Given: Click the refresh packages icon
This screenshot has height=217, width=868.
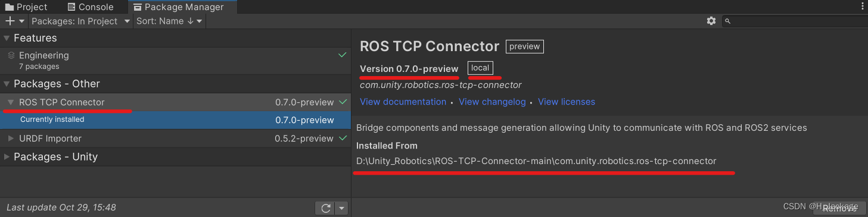Looking at the screenshot, I should [325, 208].
